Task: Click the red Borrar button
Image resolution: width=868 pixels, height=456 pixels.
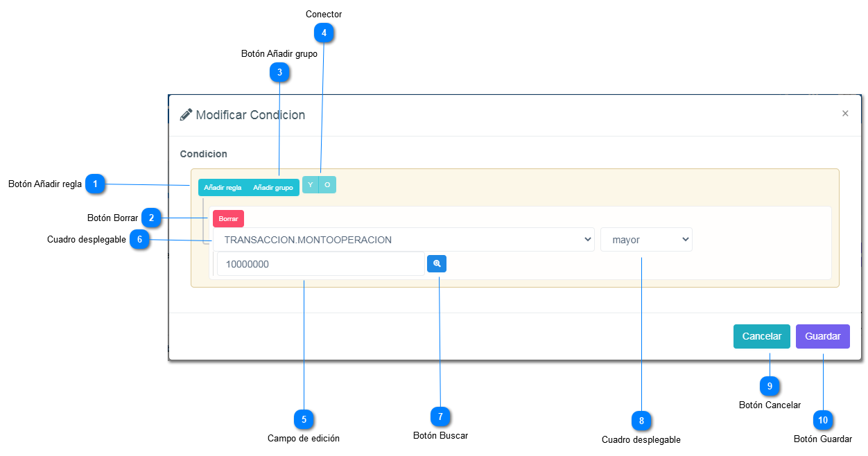Action: point(228,218)
